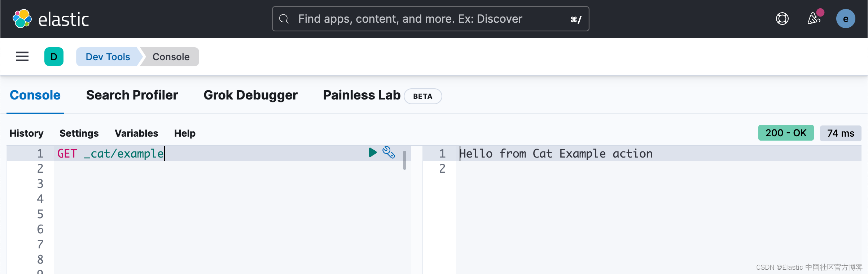Open the History panel

coord(26,133)
